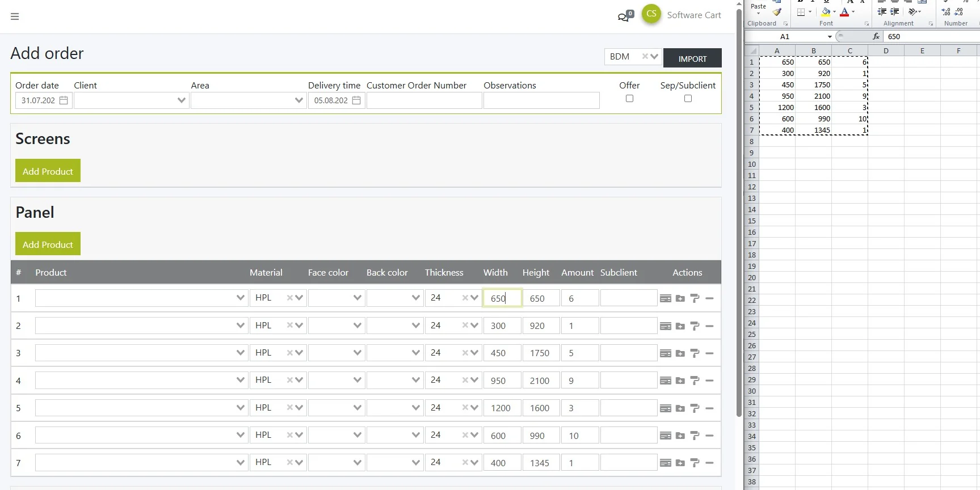Click Width field showing 1200
Image resolution: width=980 pixels, height=490 pixels.
coord(502,408)
